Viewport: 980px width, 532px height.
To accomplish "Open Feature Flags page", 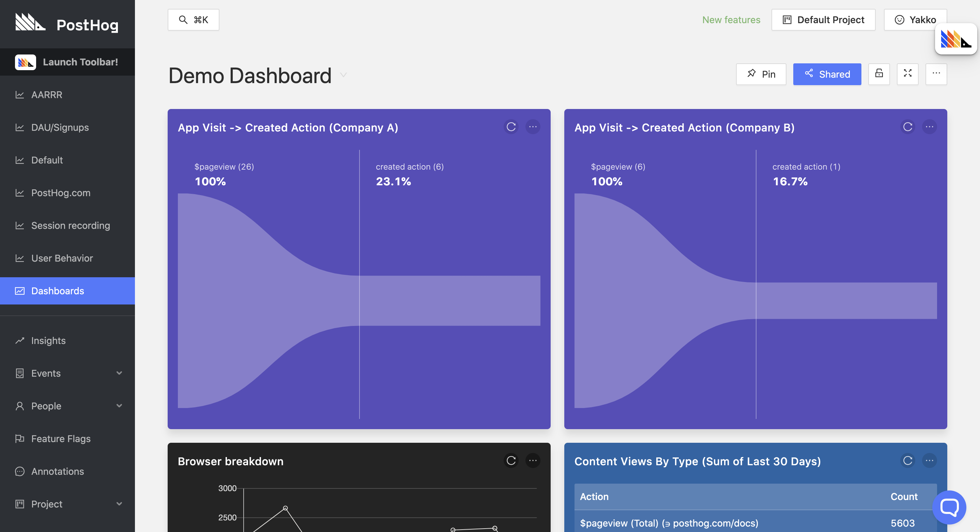I will [61, 438].
